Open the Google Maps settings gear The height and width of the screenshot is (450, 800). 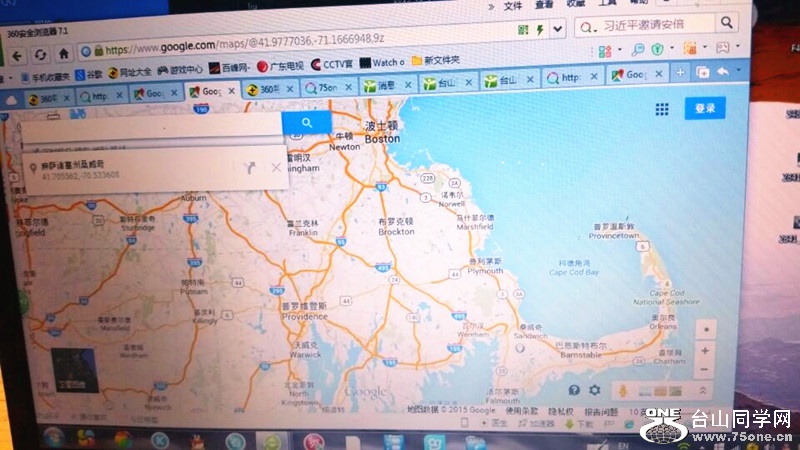click(x=595, y=390)
